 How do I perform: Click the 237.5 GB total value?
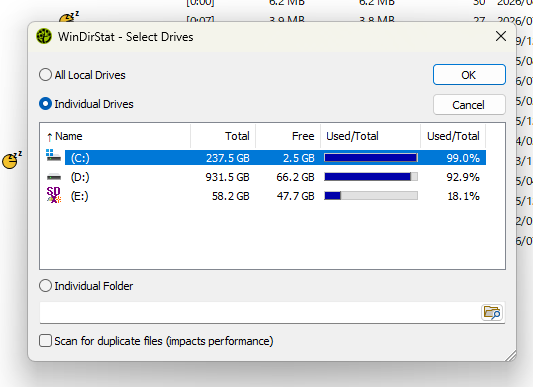click(228, 158)
